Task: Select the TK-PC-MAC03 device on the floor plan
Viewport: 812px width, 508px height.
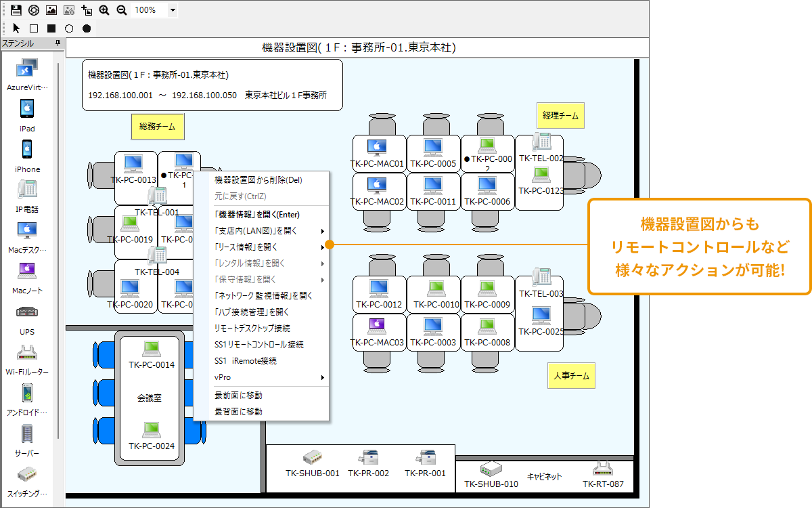Action: [377, 332]
